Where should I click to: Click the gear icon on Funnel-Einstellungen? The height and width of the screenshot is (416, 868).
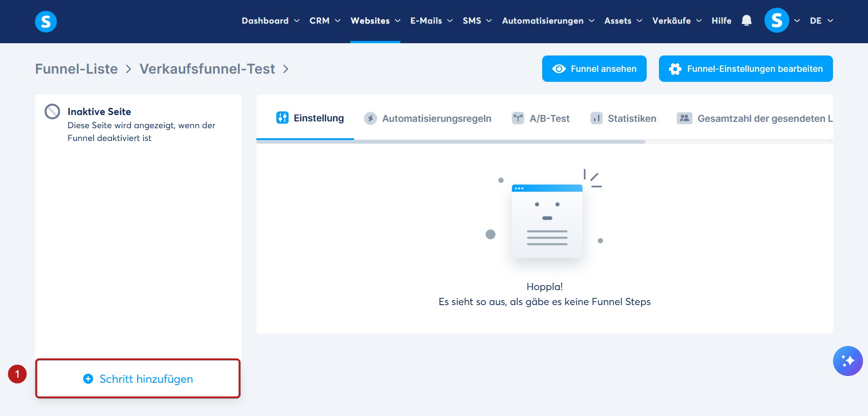(675, 69)
